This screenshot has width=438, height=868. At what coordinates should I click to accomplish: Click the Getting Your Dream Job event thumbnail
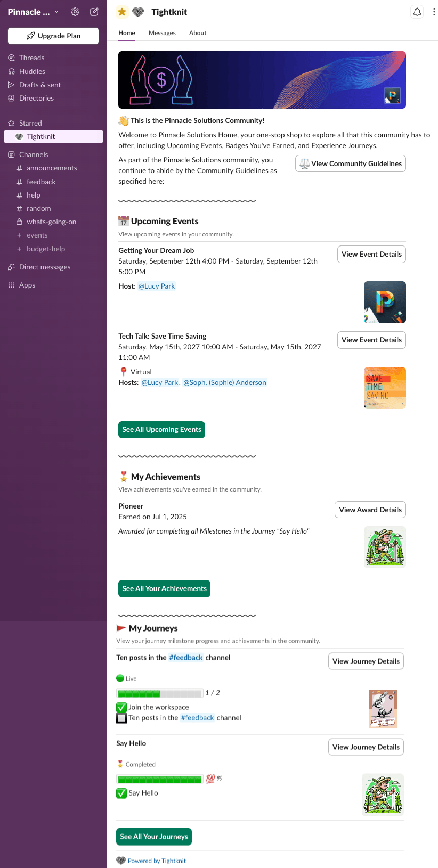[x=385, y=302]
